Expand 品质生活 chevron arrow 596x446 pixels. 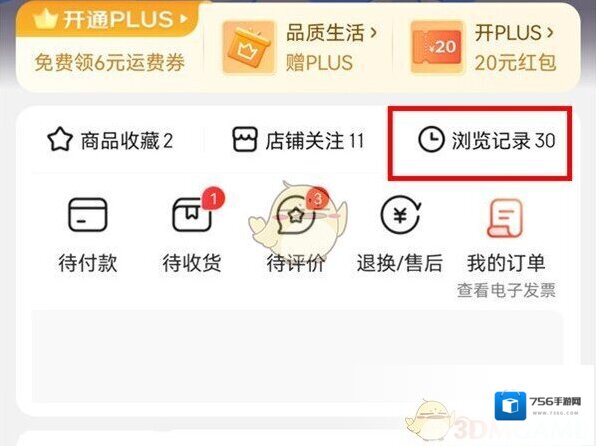pos(374,33)
